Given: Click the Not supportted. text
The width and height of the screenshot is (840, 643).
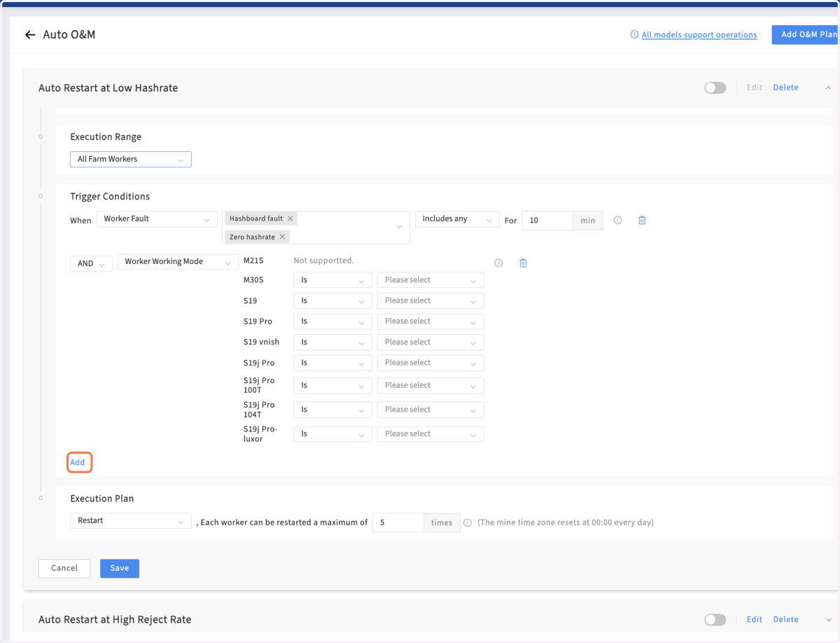Looking at the screenshot, I should point(323,261).
